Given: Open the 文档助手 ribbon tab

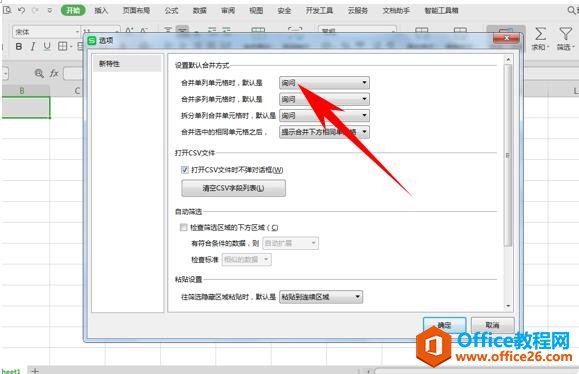Looking at the screenshot, I should [396, 11].
